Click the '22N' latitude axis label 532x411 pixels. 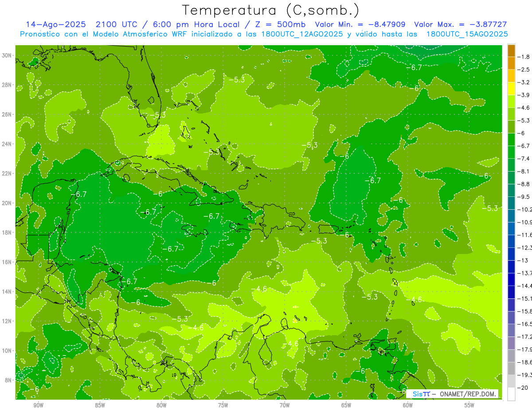7,173
